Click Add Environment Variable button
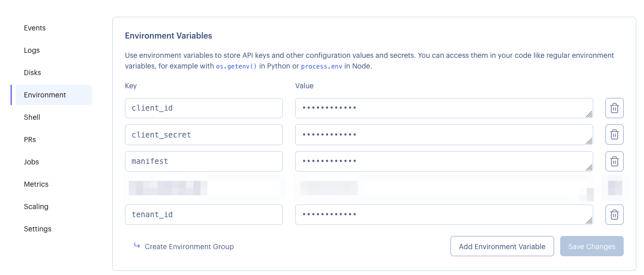The height and width of the screenshot is (275, 644). [x=502, y=247]
